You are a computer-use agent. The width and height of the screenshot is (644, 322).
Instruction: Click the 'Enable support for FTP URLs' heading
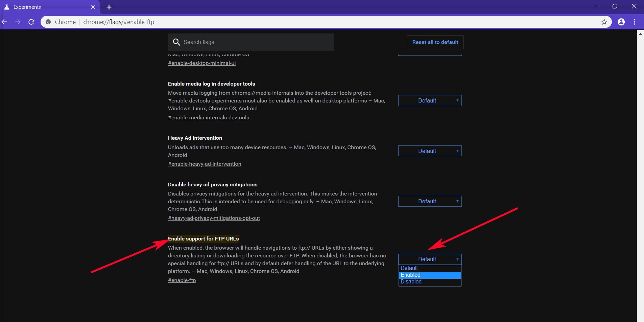click(204, 239)
